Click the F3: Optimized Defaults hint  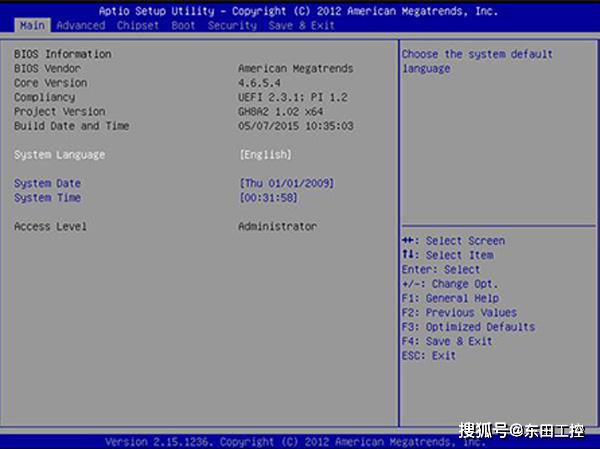[468, 327]
